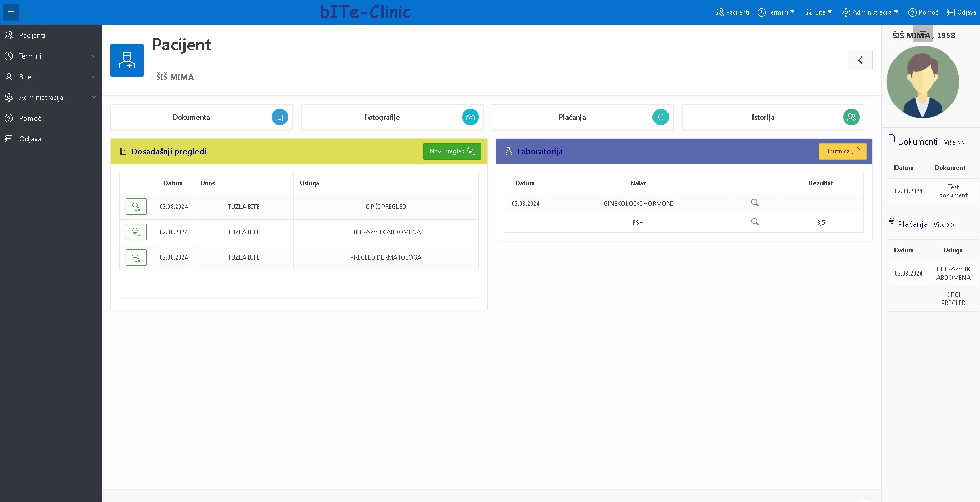Open Pacijenti in the top navigation bar
The height and width of the screenshot is (502, 980).
pyautogui.click(x=732, y=12)
